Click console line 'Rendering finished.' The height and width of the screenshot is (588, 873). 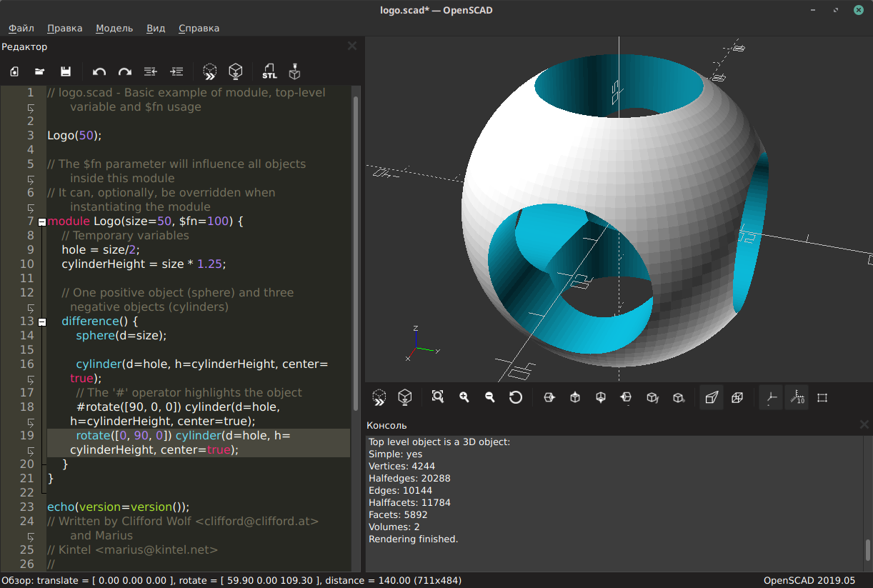coord(414,539)
